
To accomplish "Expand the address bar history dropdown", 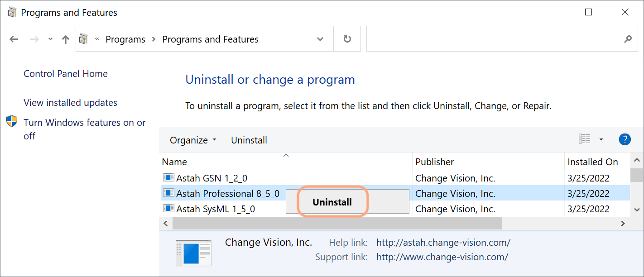I will click(x=320, y=39).
